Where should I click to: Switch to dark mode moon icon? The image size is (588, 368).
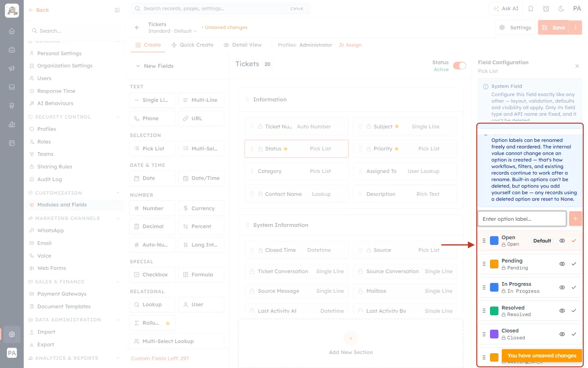[561, 9]
